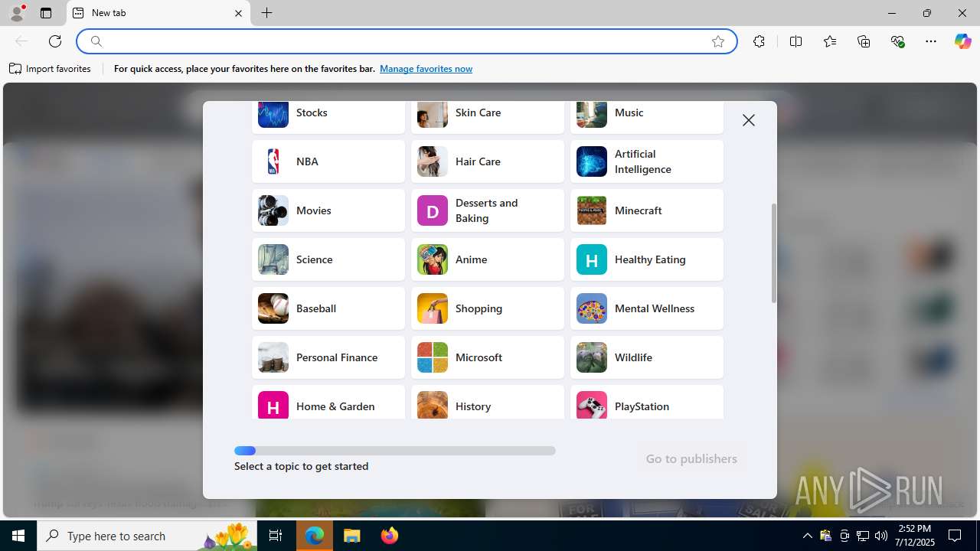Open taskbar clock and date

(915, 536)
